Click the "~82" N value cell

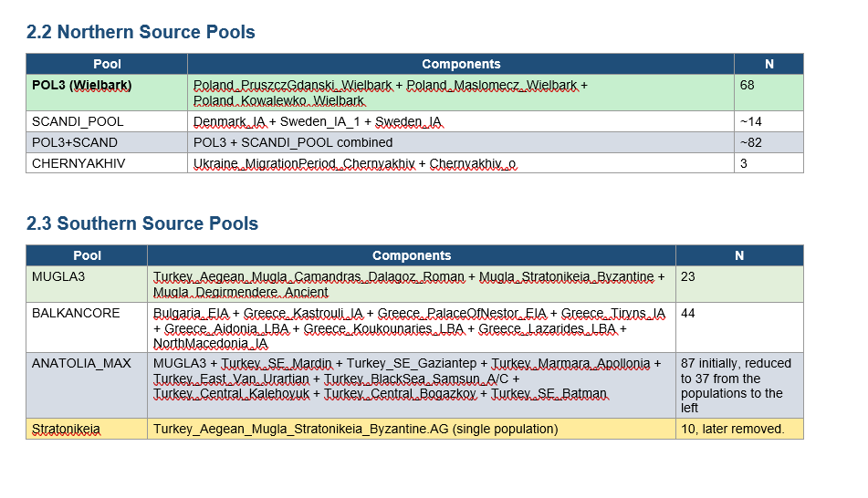(750, 142)
